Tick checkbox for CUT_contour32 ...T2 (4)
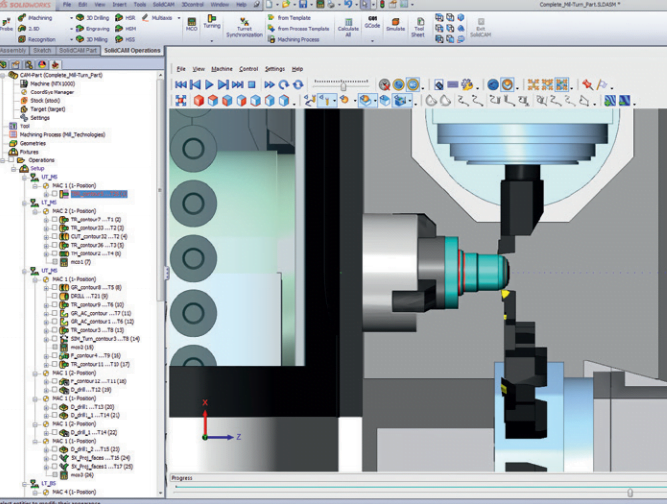The image size is (667, 504). pos(54,236)
